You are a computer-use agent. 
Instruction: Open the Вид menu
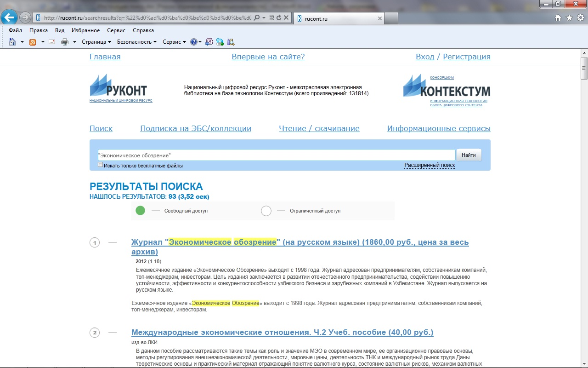(x=60, y=30)
